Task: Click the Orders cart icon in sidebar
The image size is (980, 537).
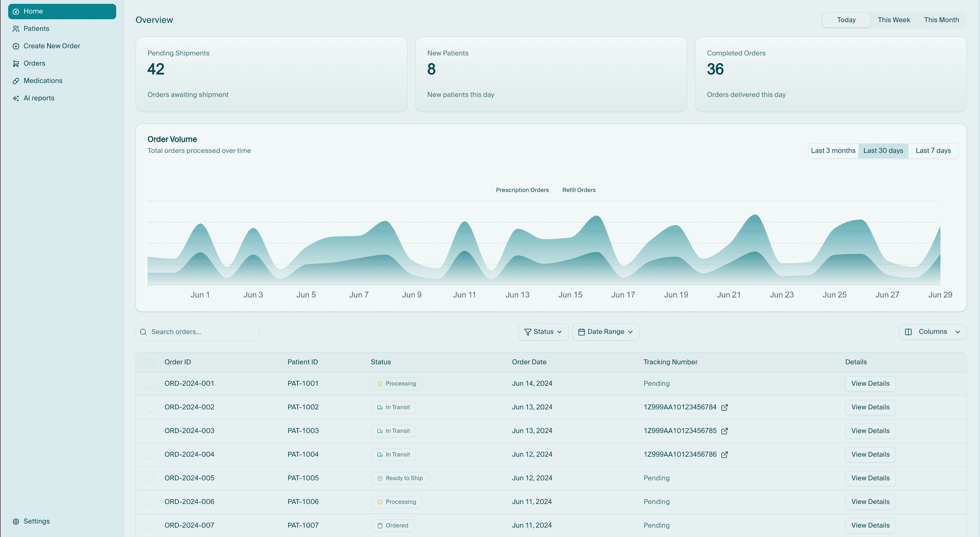Action: point(16,64)
